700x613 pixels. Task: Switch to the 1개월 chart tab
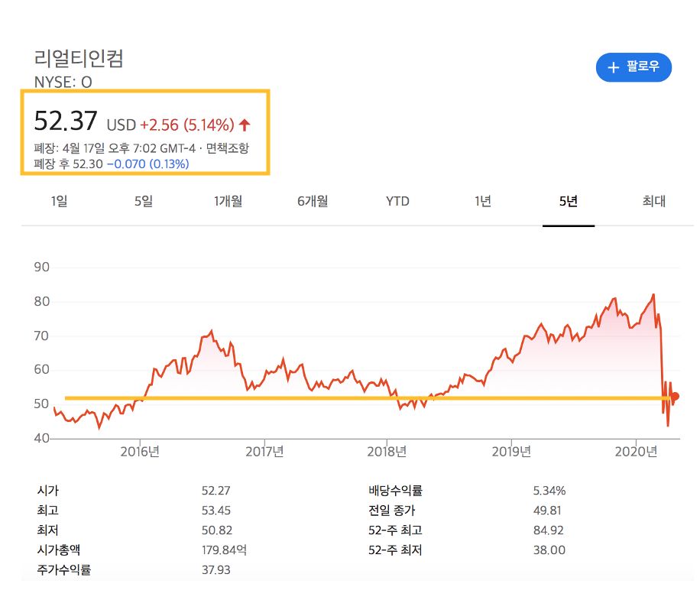tap(228, 201)
